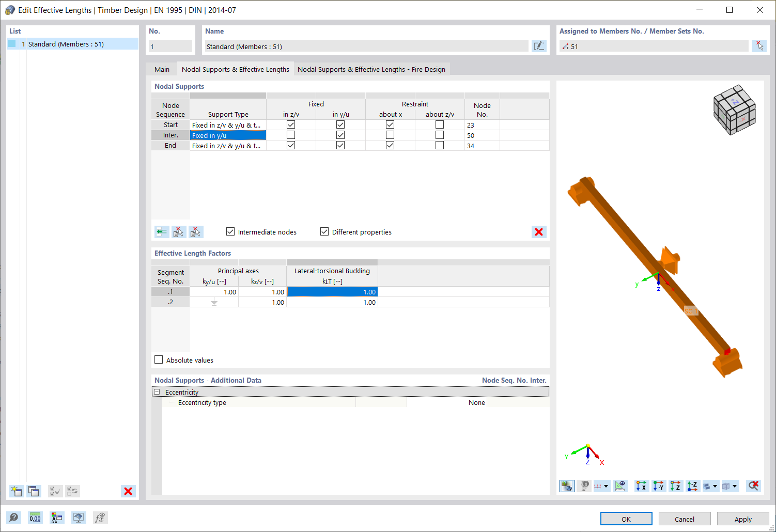776x532 pixels.
Task: Open dropdown arrow beside transparent cube icon
Action: click(x=735, y=486)
